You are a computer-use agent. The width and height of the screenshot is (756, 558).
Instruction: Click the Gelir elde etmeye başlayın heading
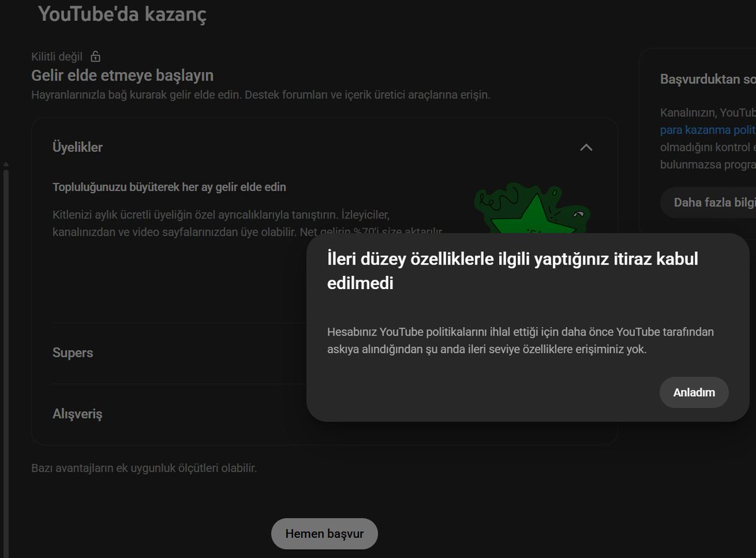pos(122,76)
